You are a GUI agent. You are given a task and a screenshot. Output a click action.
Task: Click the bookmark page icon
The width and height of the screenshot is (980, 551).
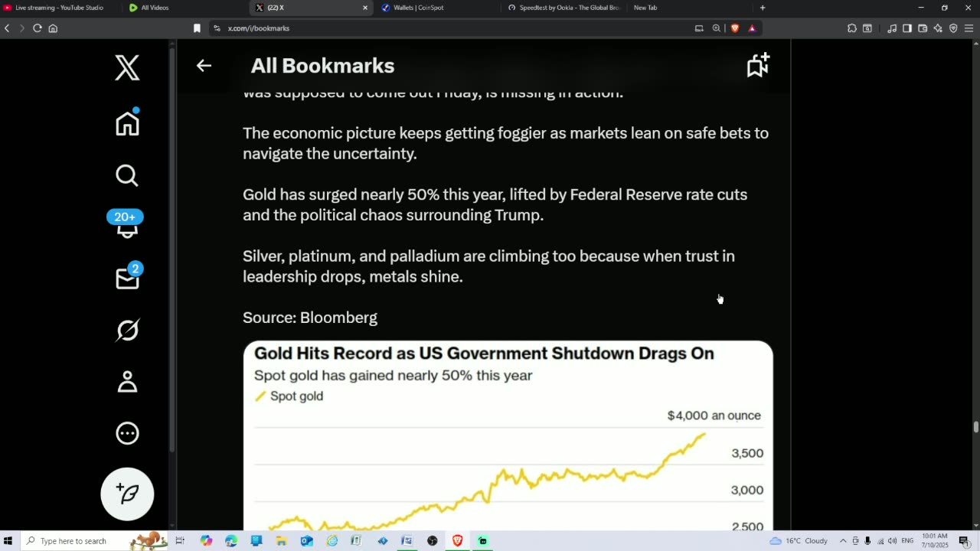(x=197, y=28)
